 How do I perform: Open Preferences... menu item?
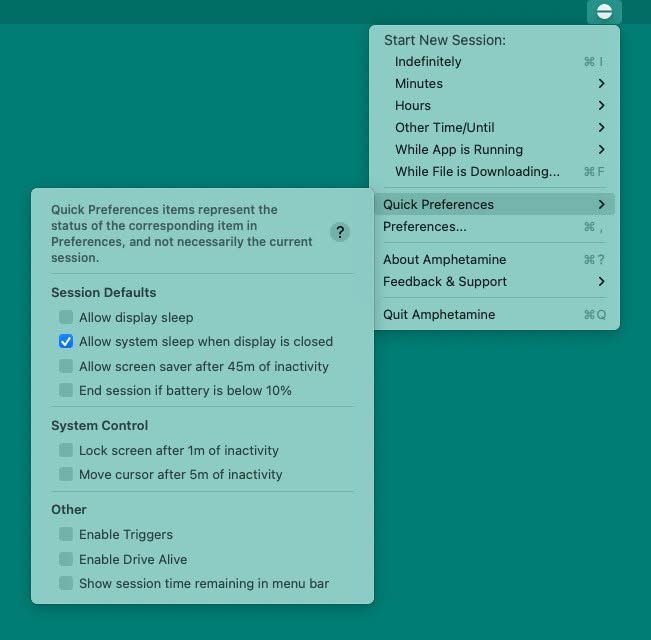[494, 227]
